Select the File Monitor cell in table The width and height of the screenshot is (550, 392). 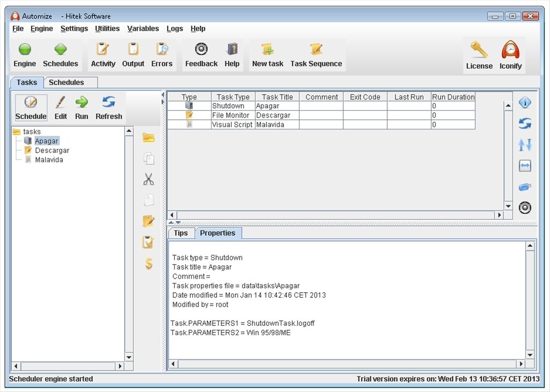click(x=233, y=115)
